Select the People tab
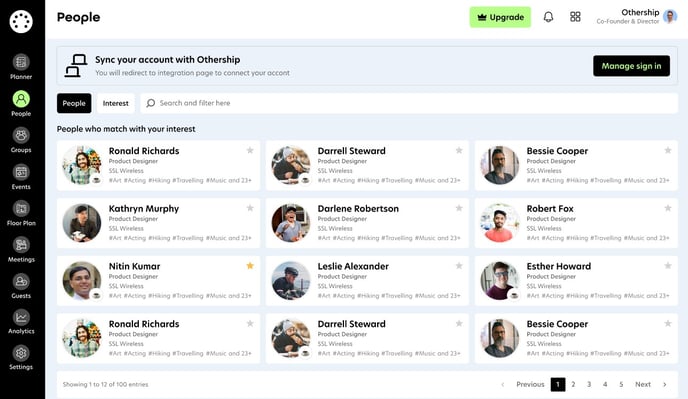This screenshot has height=399, width=688. click(x=74, y=103)
